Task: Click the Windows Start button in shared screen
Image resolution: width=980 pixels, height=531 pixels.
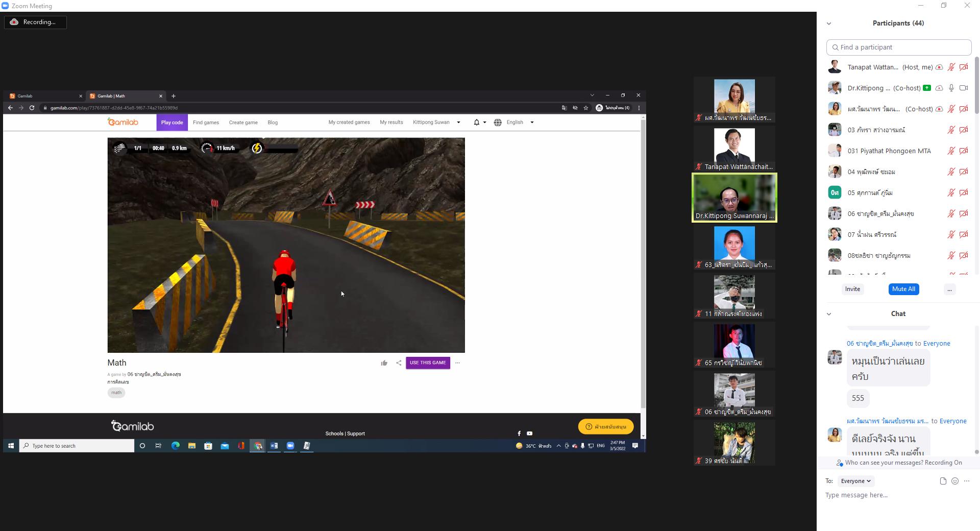Action: (x=11, y=446)
